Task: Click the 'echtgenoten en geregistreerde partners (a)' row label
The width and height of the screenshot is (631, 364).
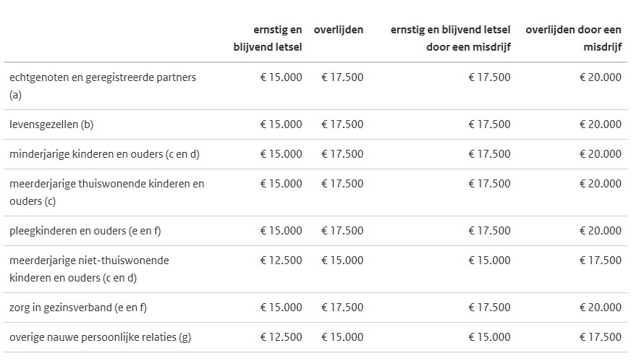Action: pyautogui.click(x=103, y=86)
